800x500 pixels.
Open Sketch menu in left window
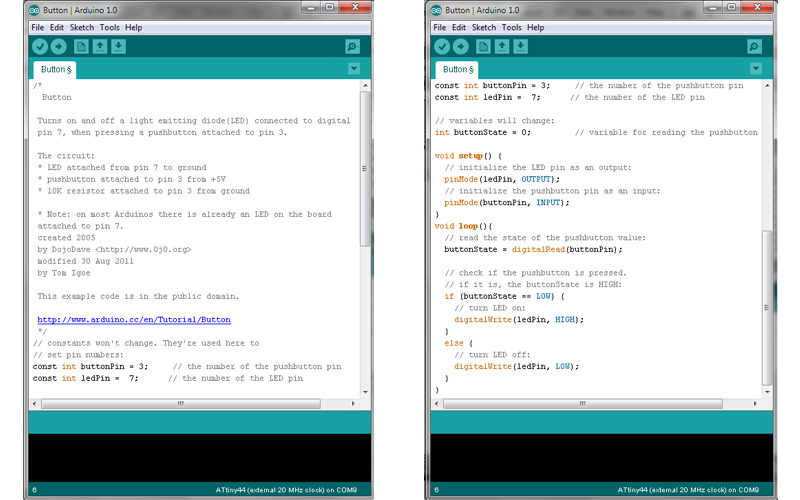pos(82,28)
